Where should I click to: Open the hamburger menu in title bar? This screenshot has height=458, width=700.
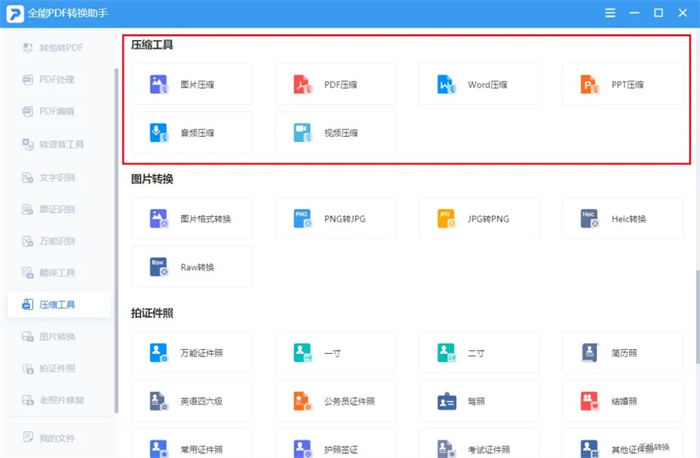point(611,13)
